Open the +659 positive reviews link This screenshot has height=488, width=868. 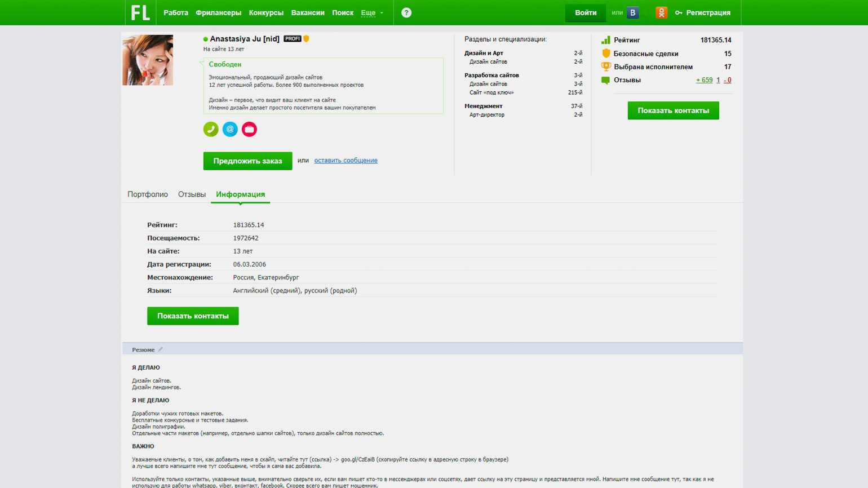(x=704, y=80)
